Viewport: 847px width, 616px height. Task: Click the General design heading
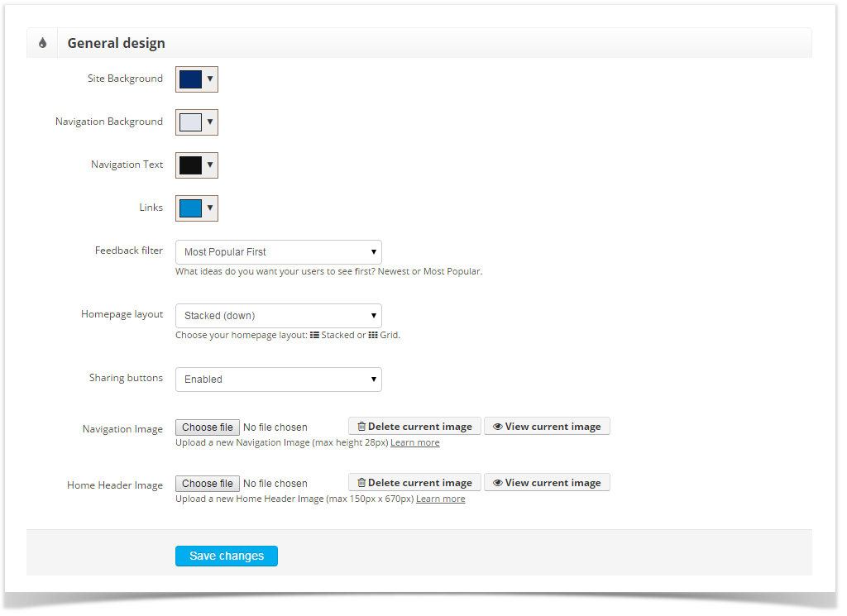[x=116, y=43]
